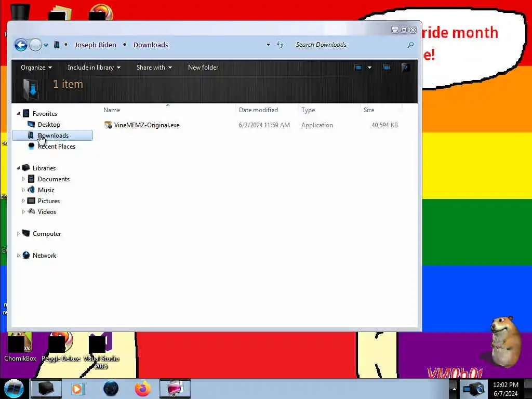Open the Windows Start menu

click(14, 389)
